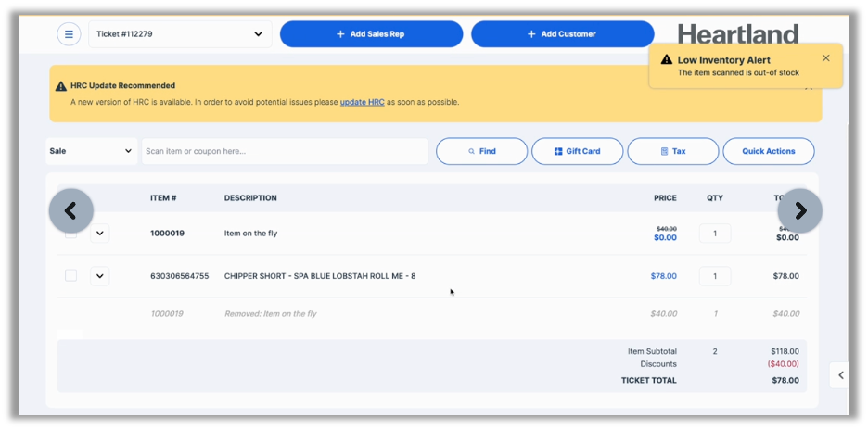Image resolution: width=868 pixels, height=430 pixels.
Task: Click the scan item or coupon field
Action: click(284, 151)
